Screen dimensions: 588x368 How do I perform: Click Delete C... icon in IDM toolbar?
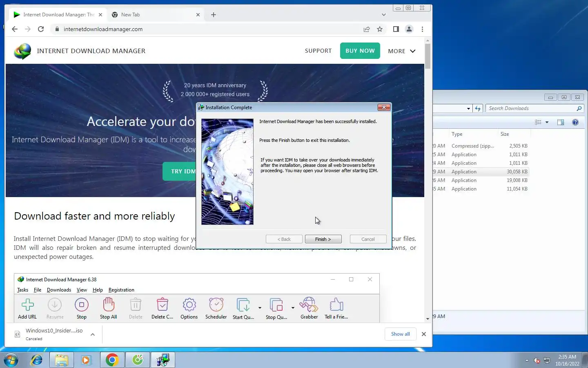point(163,309)
